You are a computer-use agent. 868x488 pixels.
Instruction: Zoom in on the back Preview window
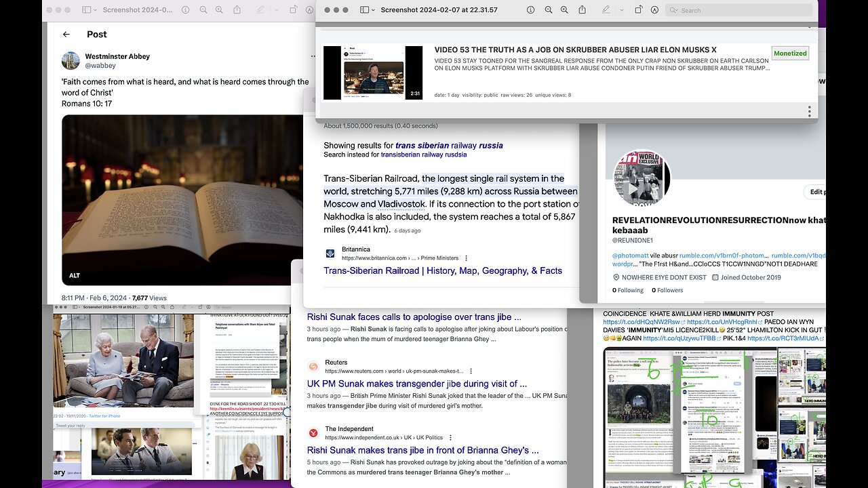[220, 10]
